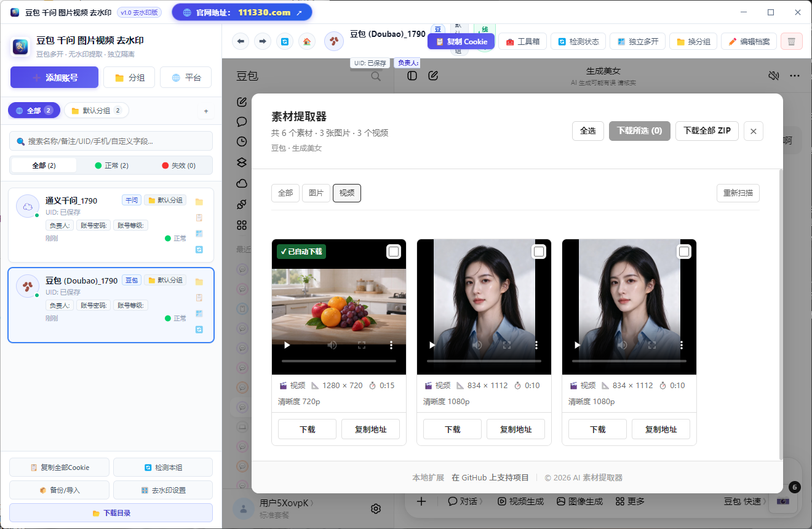This screenshot has width=812, height=529.
Task: Click the window-grid icon on the 豆包 (Doubao)_1790 card
Action: tap(199, 314)
